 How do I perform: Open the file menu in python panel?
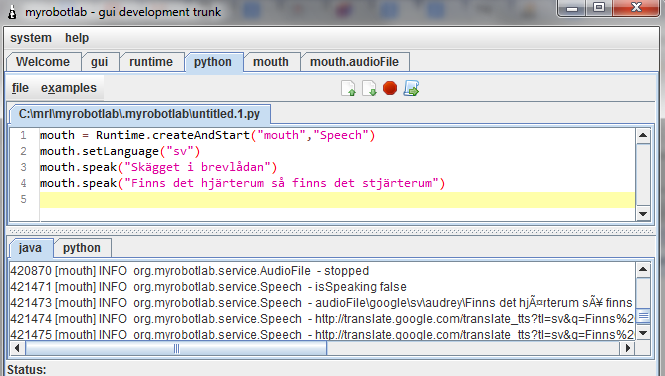tap(20, 88)
